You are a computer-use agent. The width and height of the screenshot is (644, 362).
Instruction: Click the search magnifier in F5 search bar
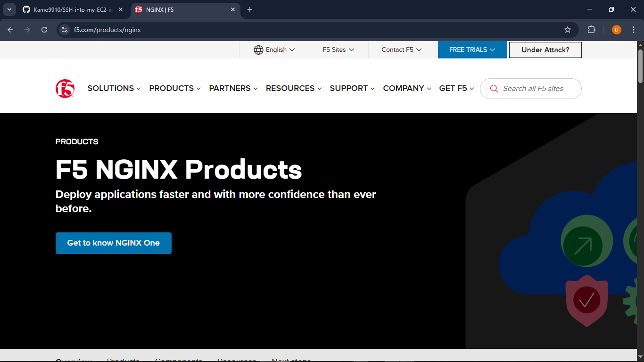(x=494, y=89)
